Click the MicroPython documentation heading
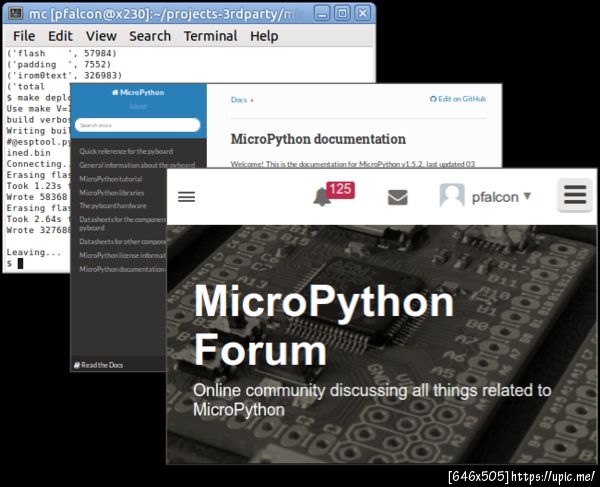This screenshot has width=600, height=487. [318, 139]
